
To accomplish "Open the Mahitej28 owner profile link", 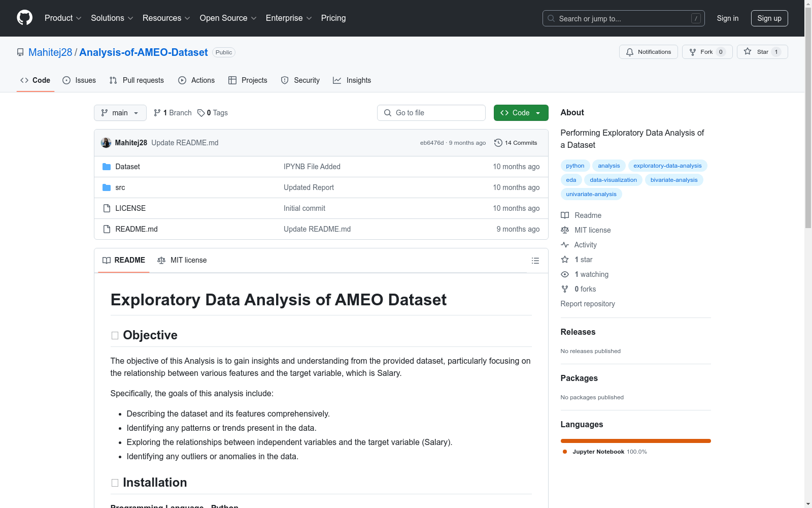I will (x=50, y=52).
